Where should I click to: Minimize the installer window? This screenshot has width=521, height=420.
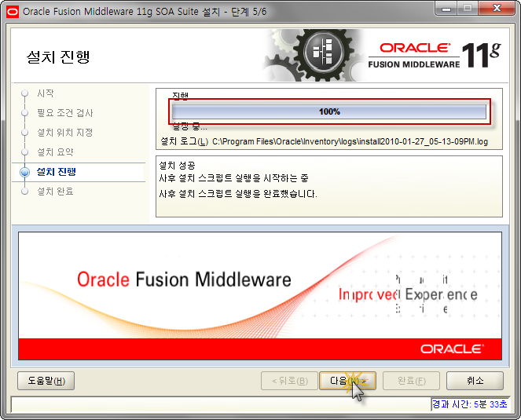pyautogui.click(x=446, y=9)
